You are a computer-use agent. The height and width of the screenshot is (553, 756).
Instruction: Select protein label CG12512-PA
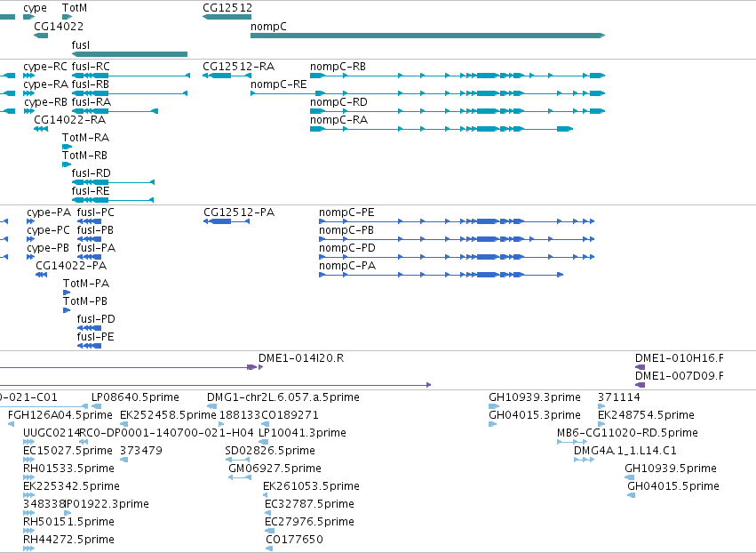tap(239, 212)
